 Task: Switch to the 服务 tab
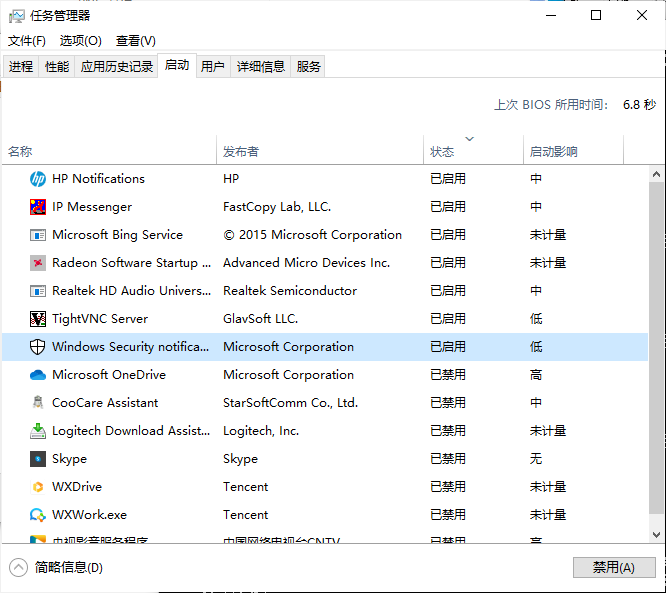(308, 67)
